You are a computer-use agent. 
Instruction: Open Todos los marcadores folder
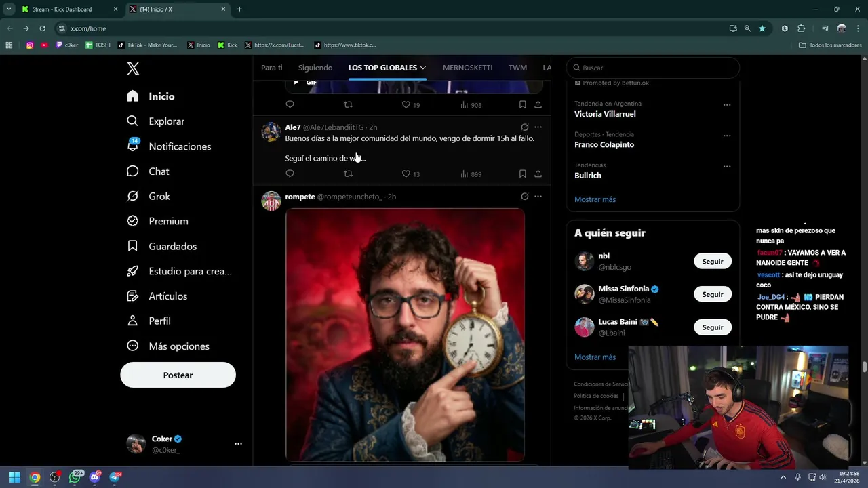(830, 45)
